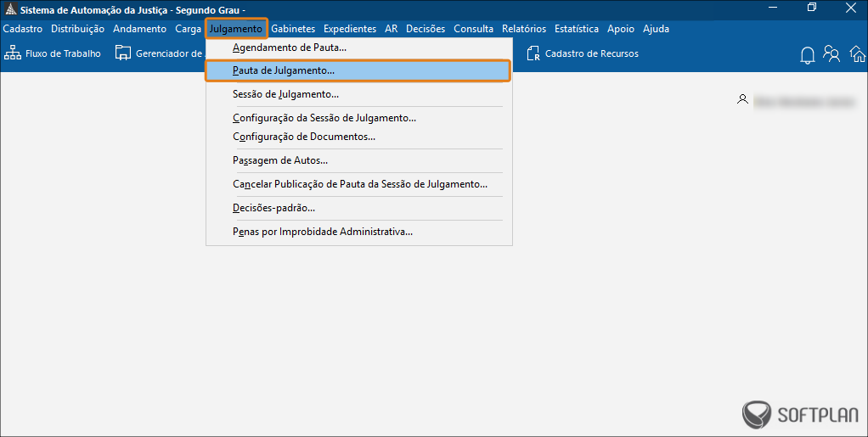Expand the Relatórios menu
This screenshot has width=868, height=437.
524,29
